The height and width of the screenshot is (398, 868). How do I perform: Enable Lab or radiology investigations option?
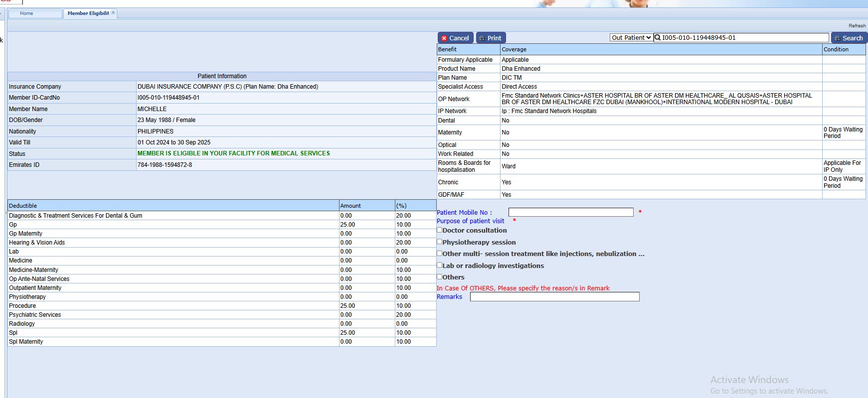pyautogui.click(x=440, y=265)
